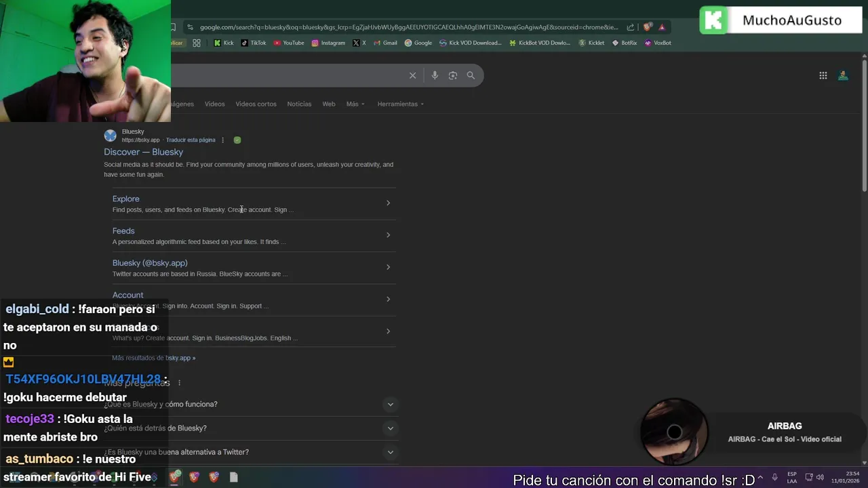Start voice search with microphone icon
The width and height of the screenshot is (868, 488).
pos(435,75)
